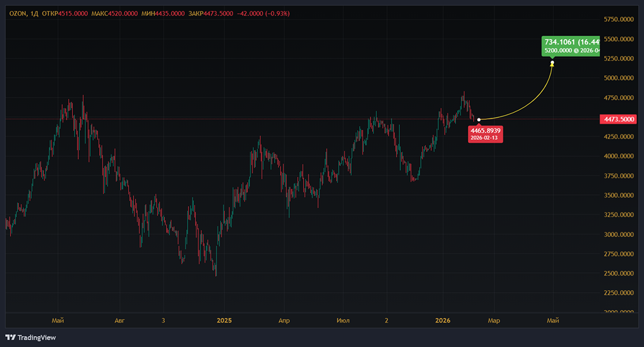Click the 2500.0000 price axis label
The height and width of the screenshot is (347, 644).
618,274
